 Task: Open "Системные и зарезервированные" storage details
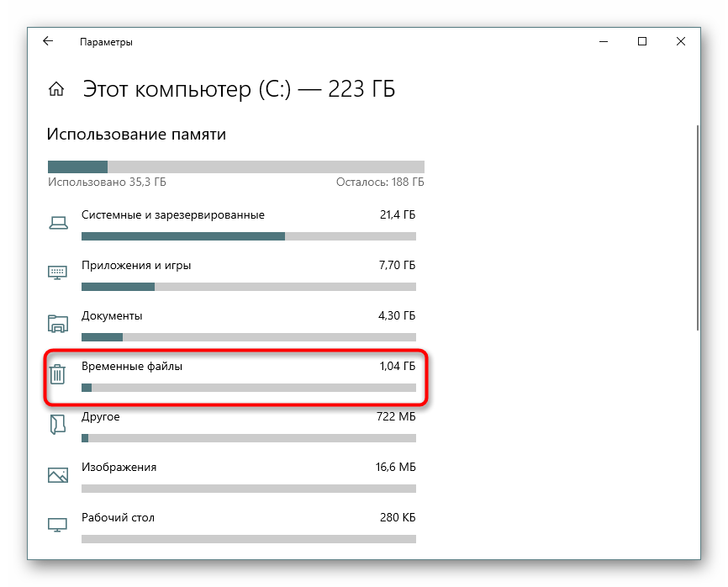pos(173,215)
